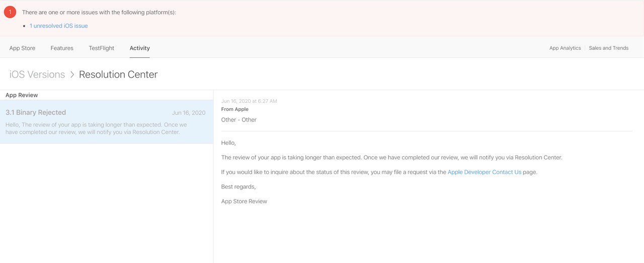Click the Best regards, line
The image size is (644, 263).
(x=238, y=187)
